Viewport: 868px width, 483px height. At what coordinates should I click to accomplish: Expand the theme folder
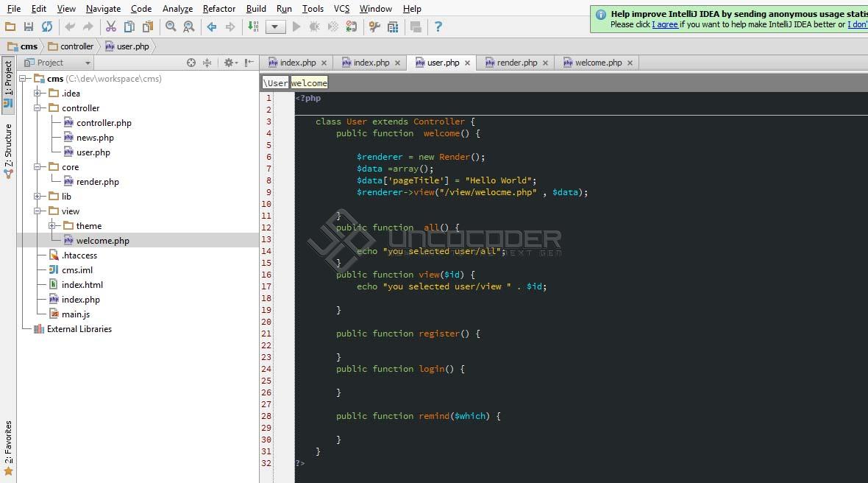pos(52,225)
